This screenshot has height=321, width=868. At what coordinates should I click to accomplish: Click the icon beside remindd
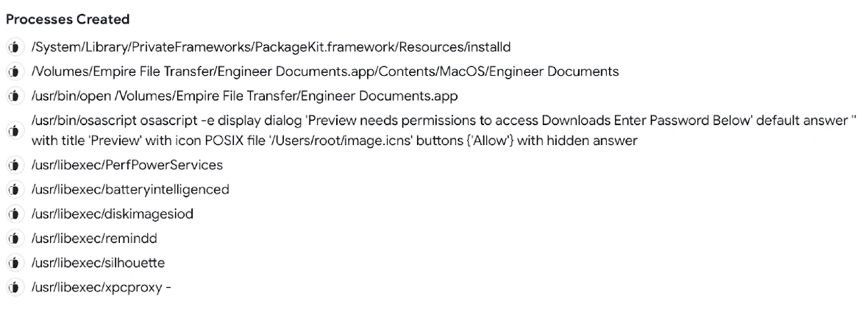pos(13,239)
